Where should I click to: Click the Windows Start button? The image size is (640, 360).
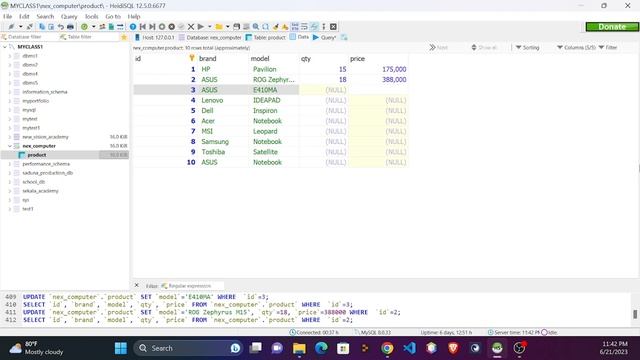pyautogui.click(x=121, y=348)
